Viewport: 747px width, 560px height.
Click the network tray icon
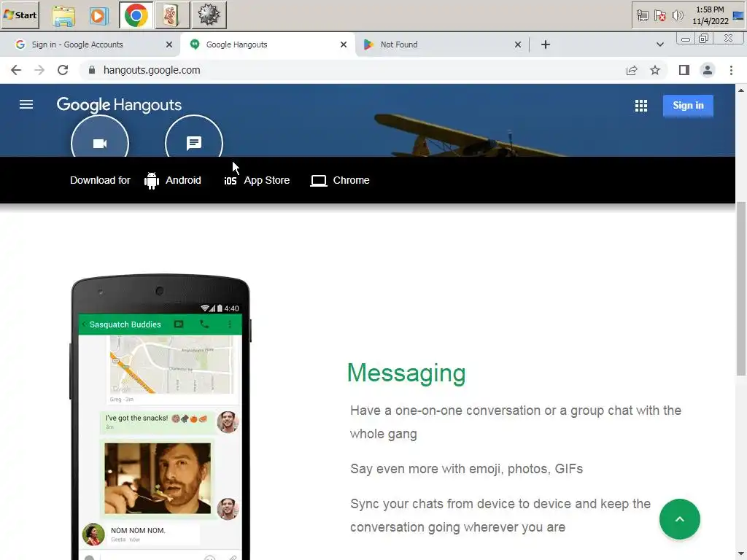point(642,16)
